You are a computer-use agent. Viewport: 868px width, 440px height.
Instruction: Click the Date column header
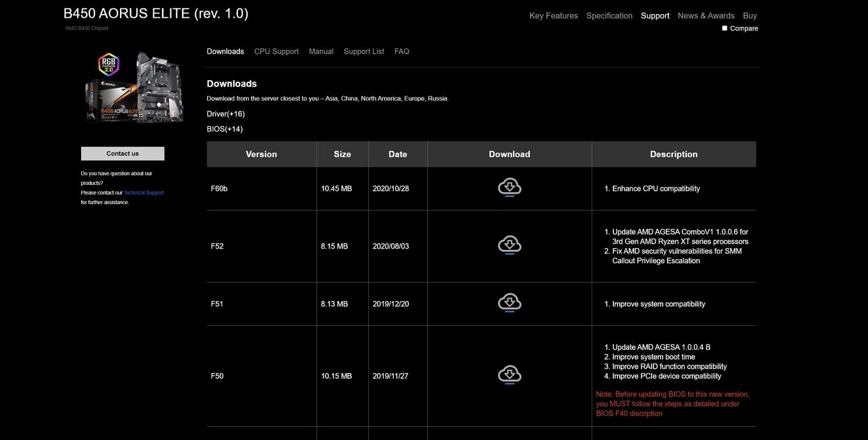(x=398, y=154)
